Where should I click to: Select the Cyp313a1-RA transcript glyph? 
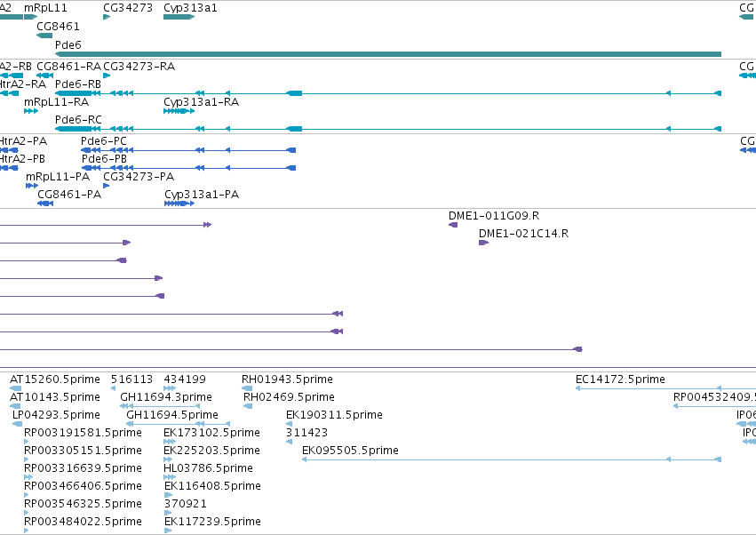179,111
